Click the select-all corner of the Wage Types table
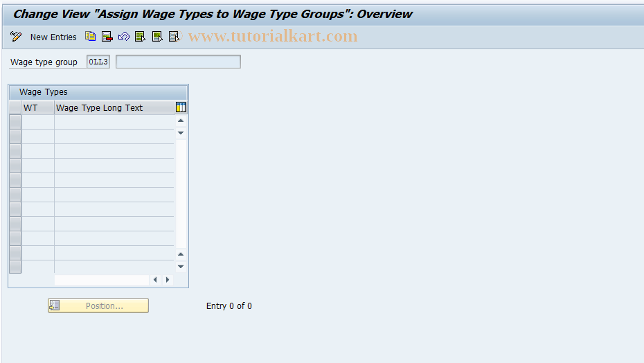644x363 pixels. tap(15, 107)
